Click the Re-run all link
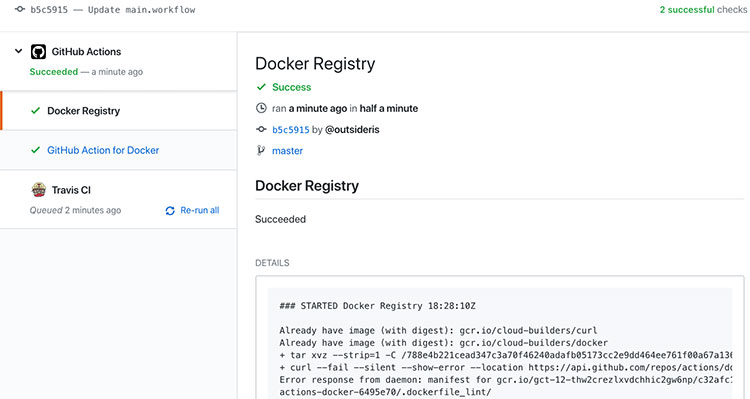The image size is (750, 399). 199,211
